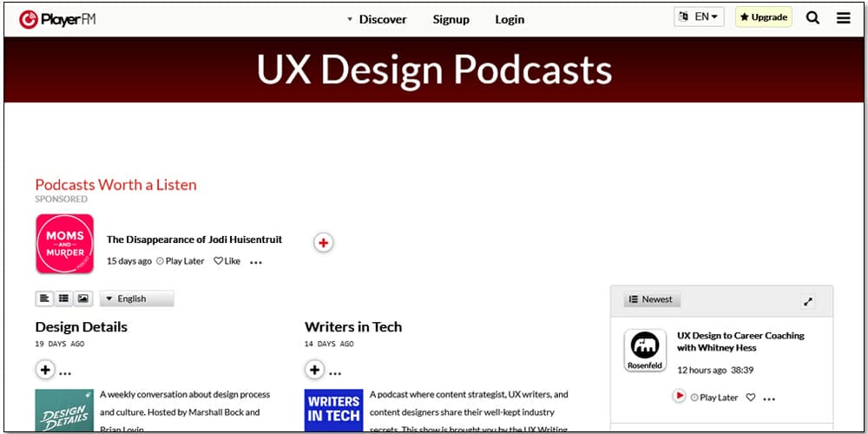Subscribe to Jodi Huisentruit podcast plus button
868x434 pixels.
(x=323, y=243)
